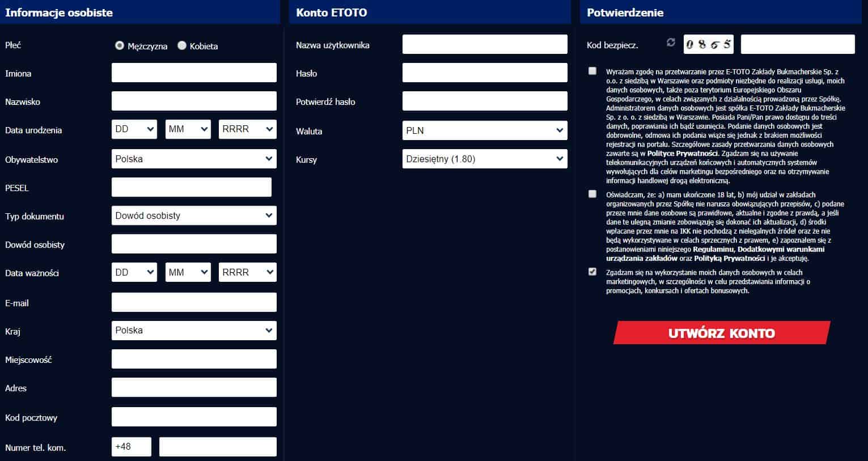Expand the Typ dokumentu dropdown

[x=194, y=215]
